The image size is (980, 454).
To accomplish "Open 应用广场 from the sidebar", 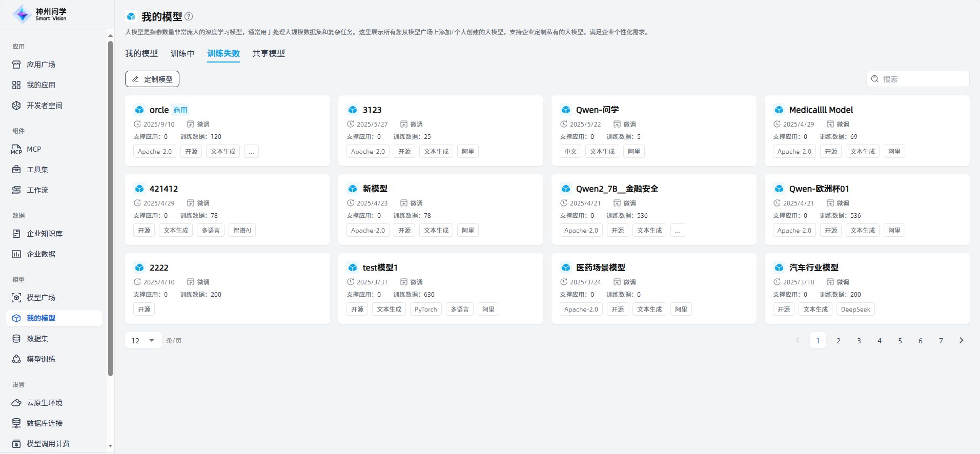I will pos(41,65).
